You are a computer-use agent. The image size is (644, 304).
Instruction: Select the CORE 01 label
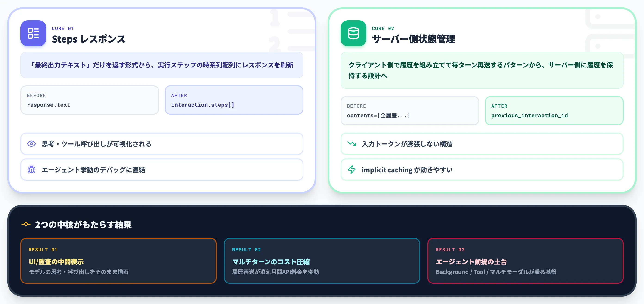click(x=63, y=28)
